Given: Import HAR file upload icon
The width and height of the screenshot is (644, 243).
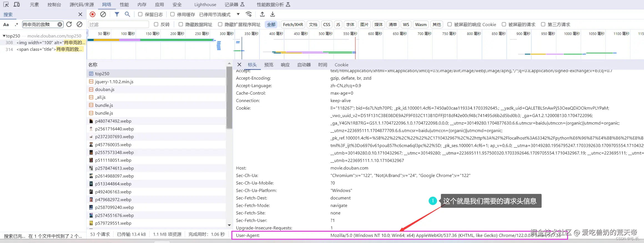Looking at the screenshot, I should tap(262, 14).
